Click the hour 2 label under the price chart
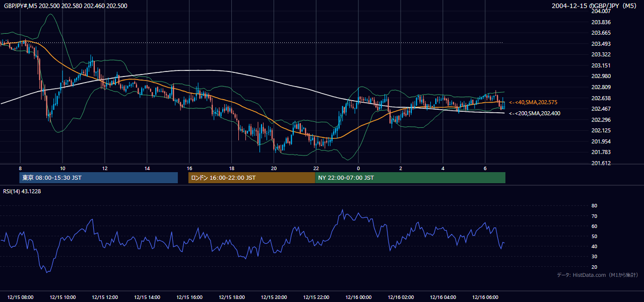Viewport: 644px width, 302px height. tap(401, 168)
